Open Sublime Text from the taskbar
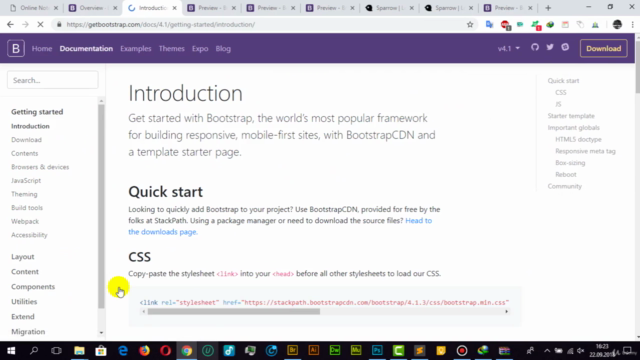Viewport: 640px width, 360px height. 420,351
